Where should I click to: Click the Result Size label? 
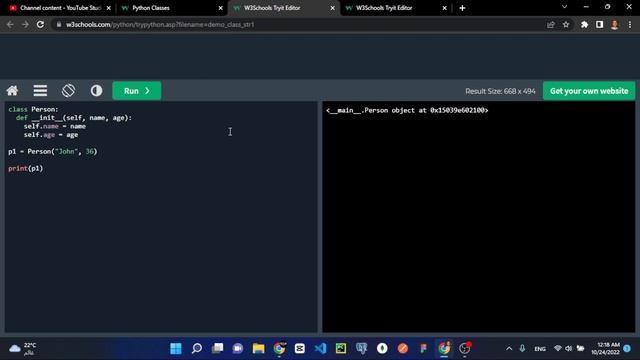click(500, 91)
